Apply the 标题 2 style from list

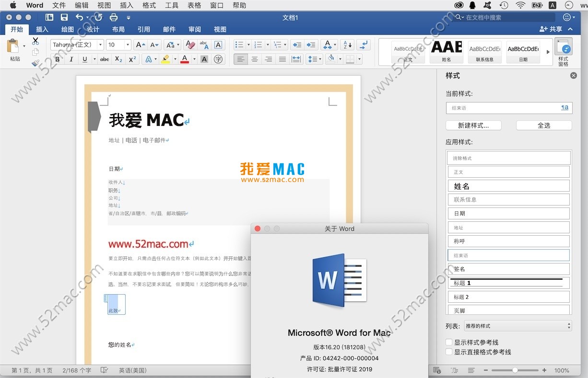click(x=509, y=297)
